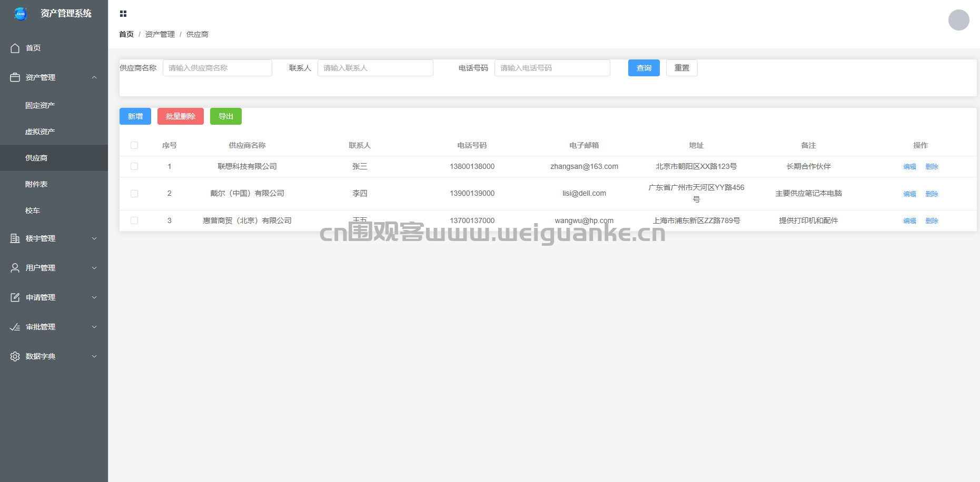Viewport: 980px width, 482px height.
Task: Check the select-all checkbox in the table header
Action: click(134, 145)
